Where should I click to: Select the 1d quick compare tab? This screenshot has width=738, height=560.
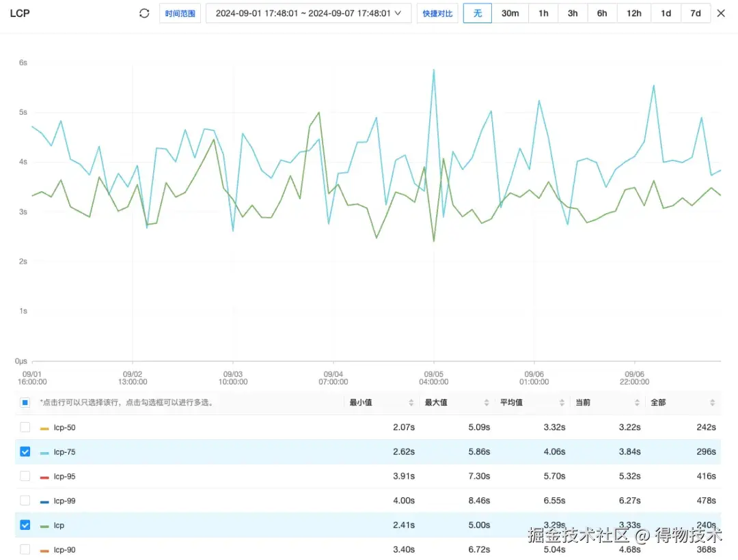point(666,14)
